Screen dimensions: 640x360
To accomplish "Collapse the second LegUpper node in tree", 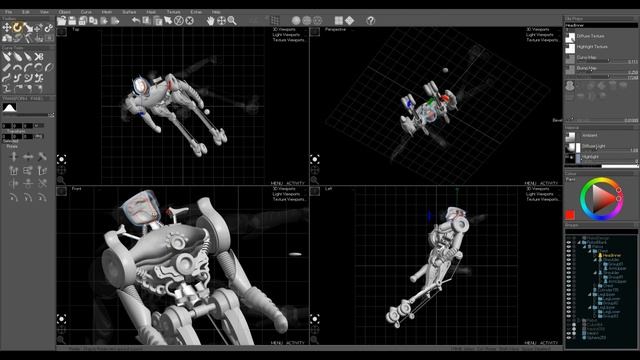I will pos(589,307).
